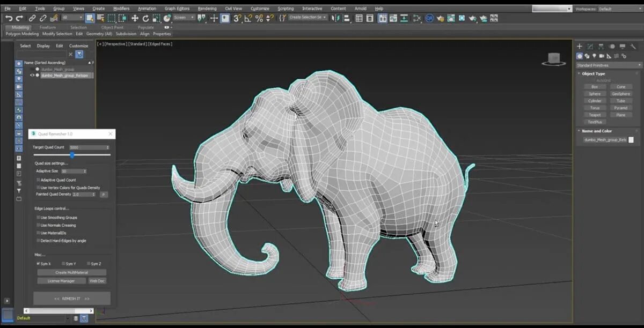Click the Bind to Space Warp icon

54,18
